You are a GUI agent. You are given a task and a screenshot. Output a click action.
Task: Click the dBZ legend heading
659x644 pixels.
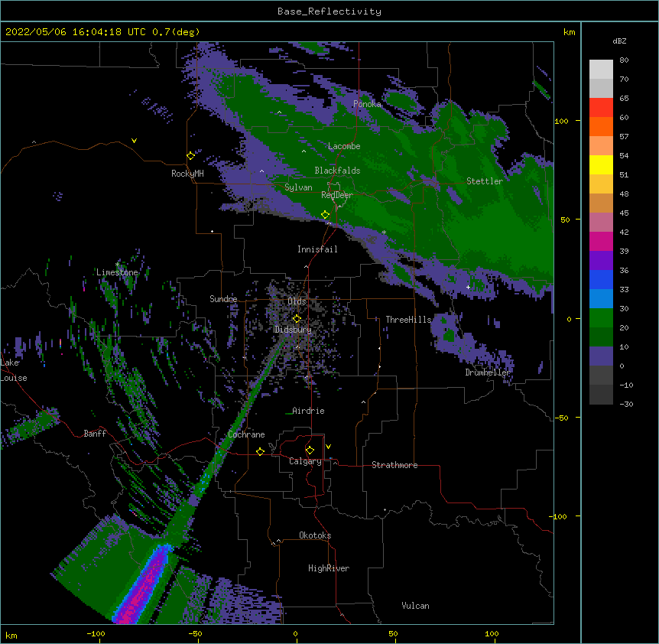tap(619, 41)
